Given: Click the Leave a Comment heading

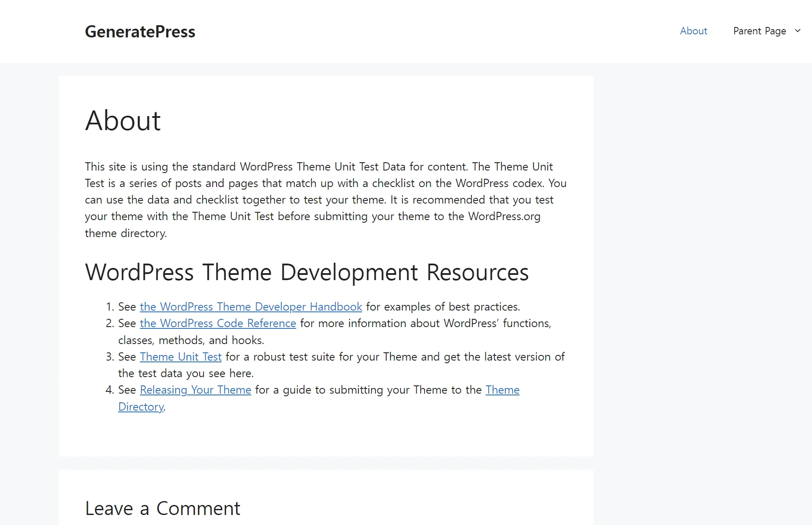Looking at the screenshot, I should pos(163,508).
